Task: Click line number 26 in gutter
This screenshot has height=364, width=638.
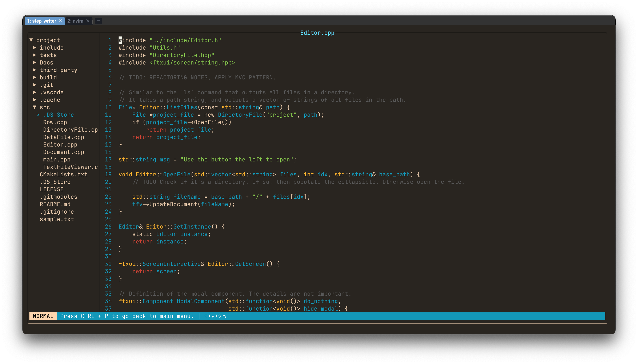Action: (108, 227)
